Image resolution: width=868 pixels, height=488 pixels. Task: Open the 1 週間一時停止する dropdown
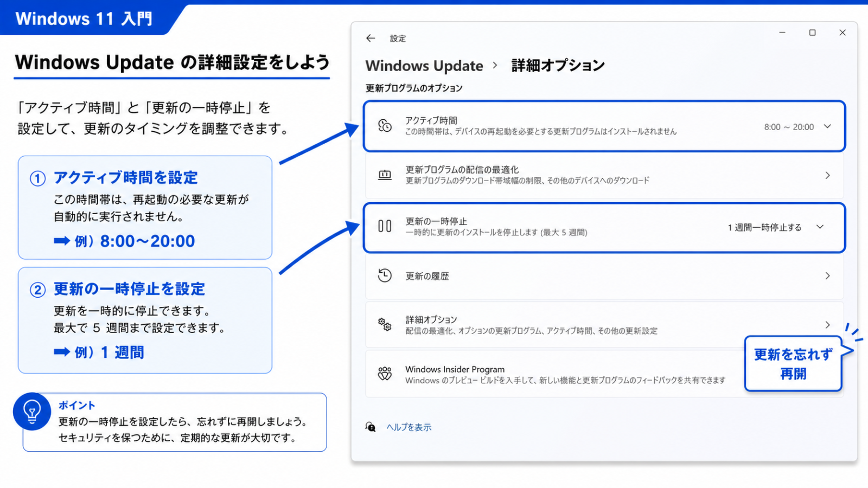click(x=776, y=227)
